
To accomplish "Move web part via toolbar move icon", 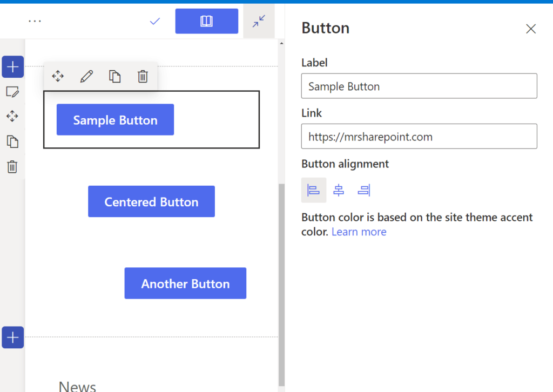I will [x=58, y=76].
